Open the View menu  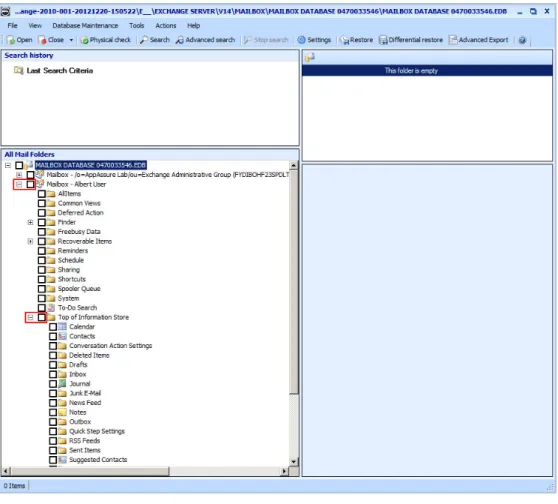(35, 26)
